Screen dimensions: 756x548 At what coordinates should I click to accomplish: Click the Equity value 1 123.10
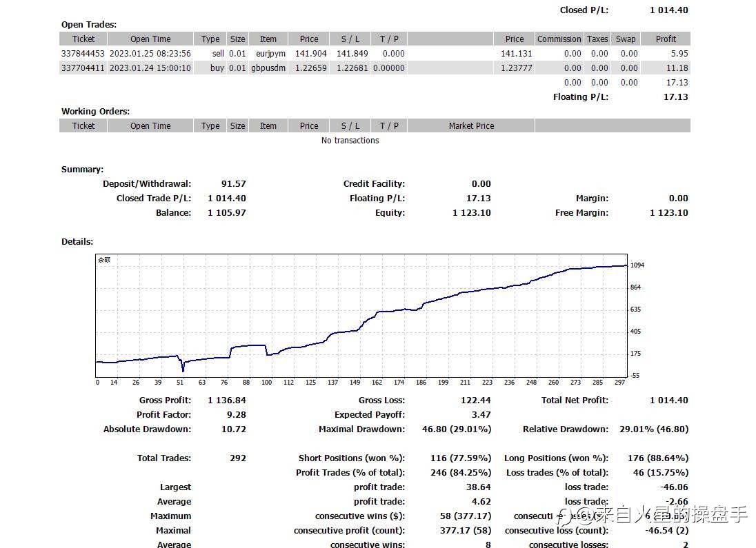[472, 212]
